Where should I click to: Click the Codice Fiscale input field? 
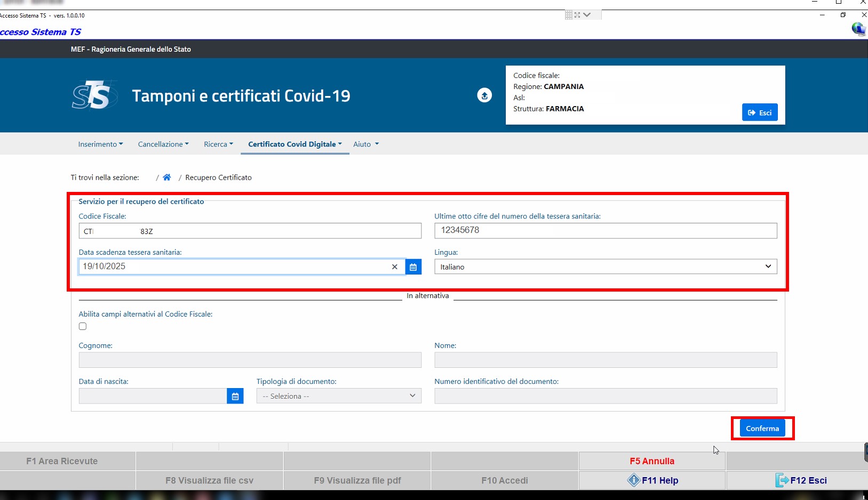tap(250, 231)
